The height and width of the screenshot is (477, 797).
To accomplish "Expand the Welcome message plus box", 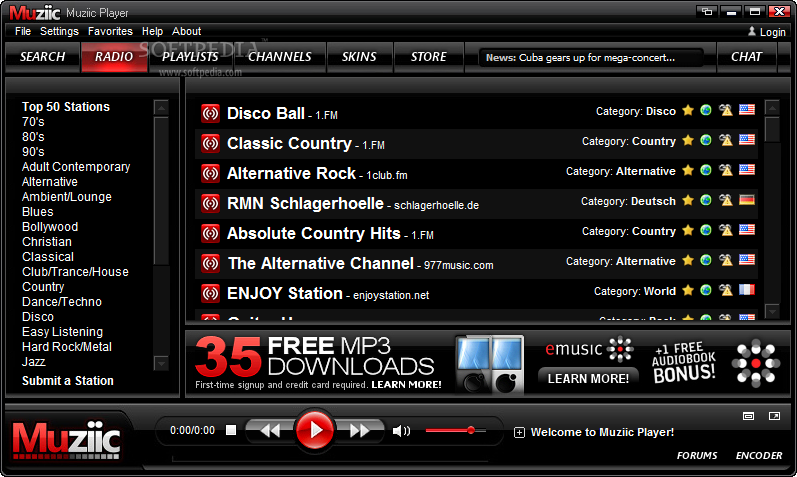I will 519,433.
